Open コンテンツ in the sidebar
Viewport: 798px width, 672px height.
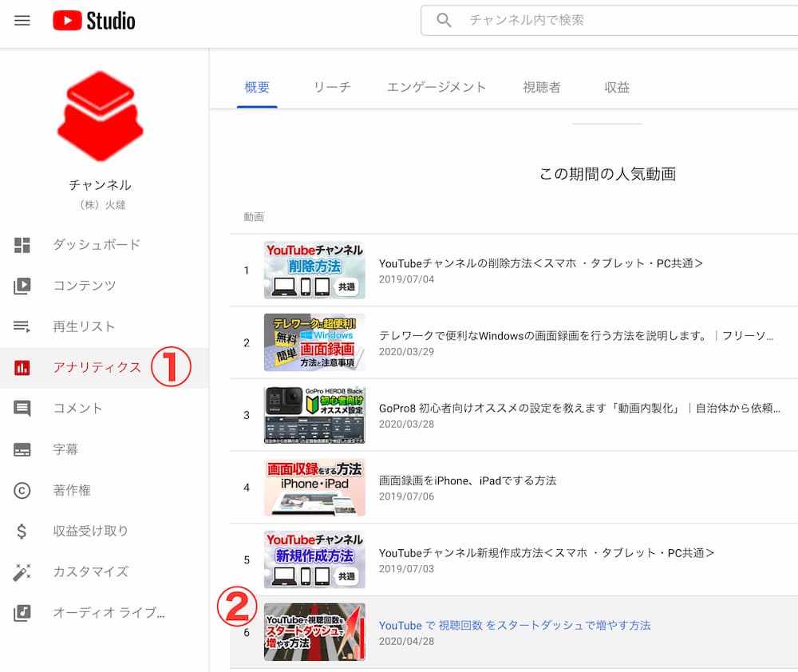(105, 286)
